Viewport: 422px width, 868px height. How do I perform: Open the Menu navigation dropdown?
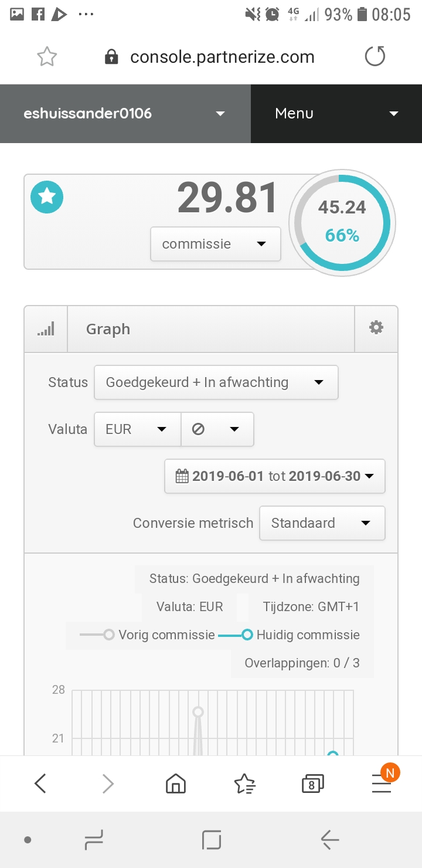coord(336,114)
